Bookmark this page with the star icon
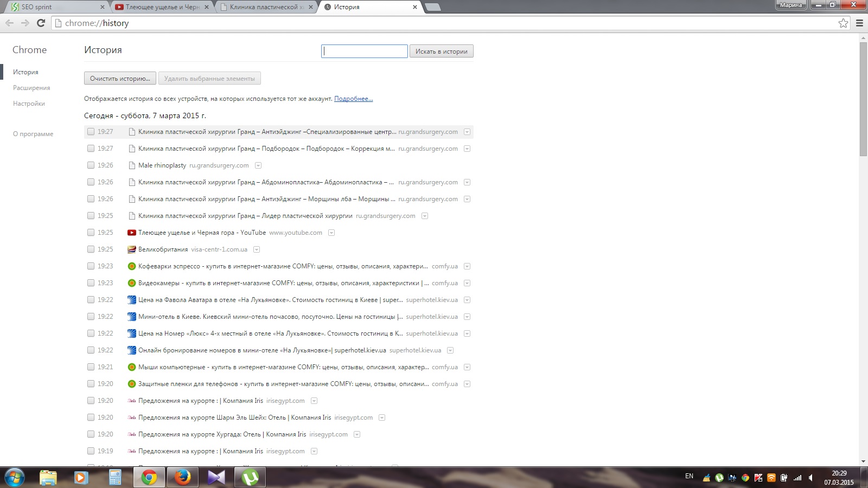This screenshot has height=488, width=868. [843, 23]
